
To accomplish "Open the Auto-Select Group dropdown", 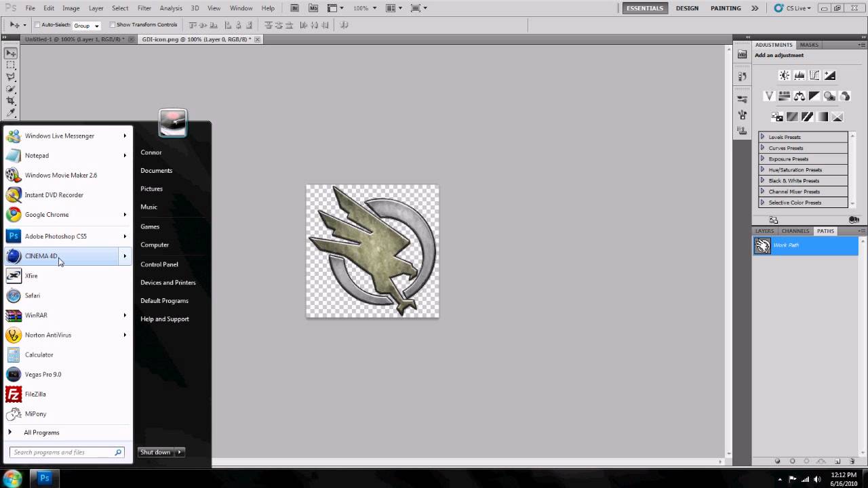I will [86, 25].
